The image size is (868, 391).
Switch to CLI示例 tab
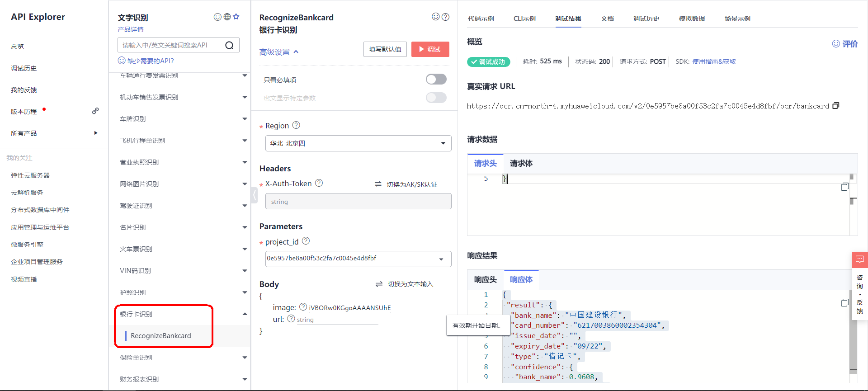pyautogui.click(x=524, y=19)
